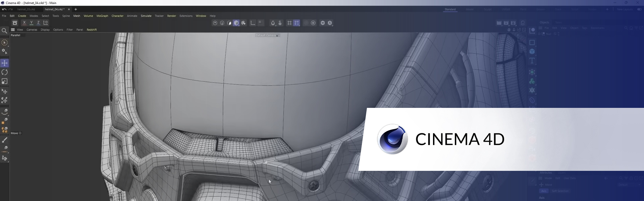Click the Undo arrow button
Screen dimensions: 644x201
[4, 9]
